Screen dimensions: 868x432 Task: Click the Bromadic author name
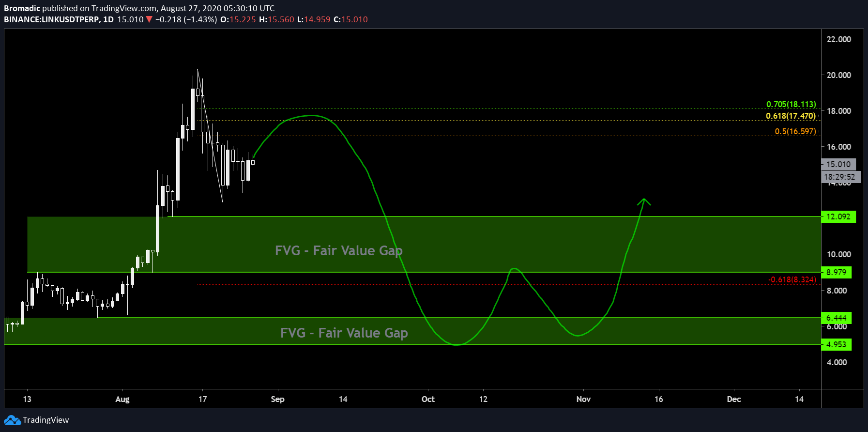(22, 8)
